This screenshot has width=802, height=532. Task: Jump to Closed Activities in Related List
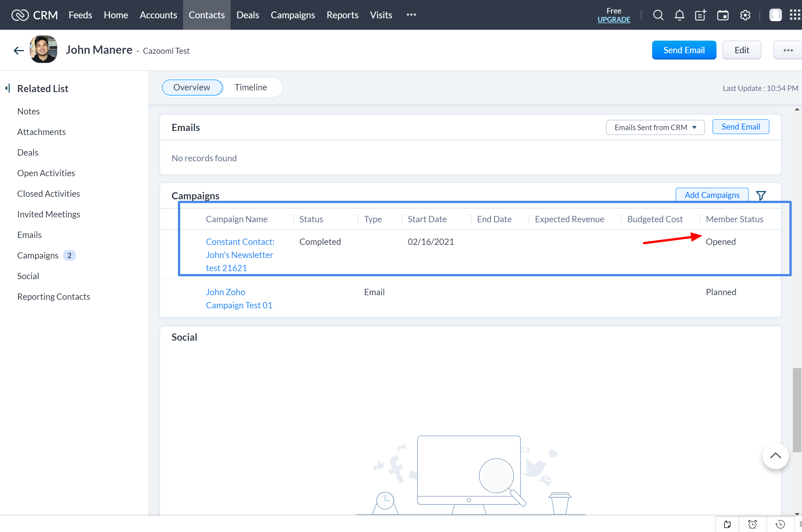point(49,193)
